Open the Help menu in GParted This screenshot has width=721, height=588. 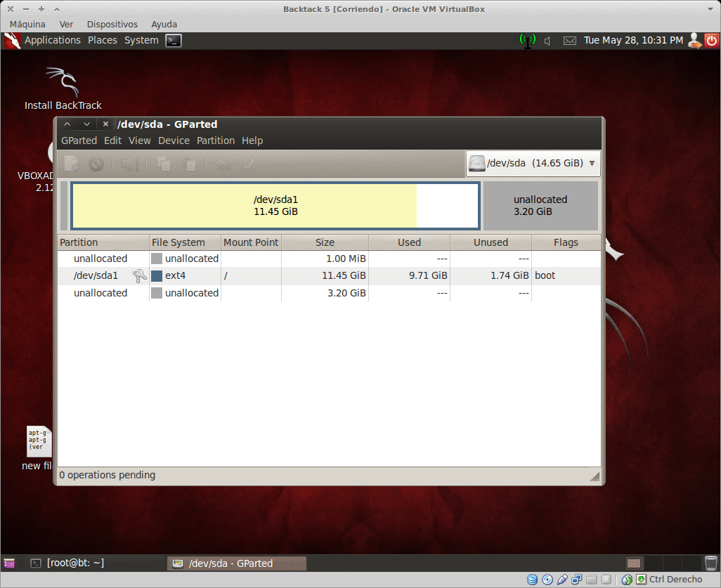[x=252, y=141]
